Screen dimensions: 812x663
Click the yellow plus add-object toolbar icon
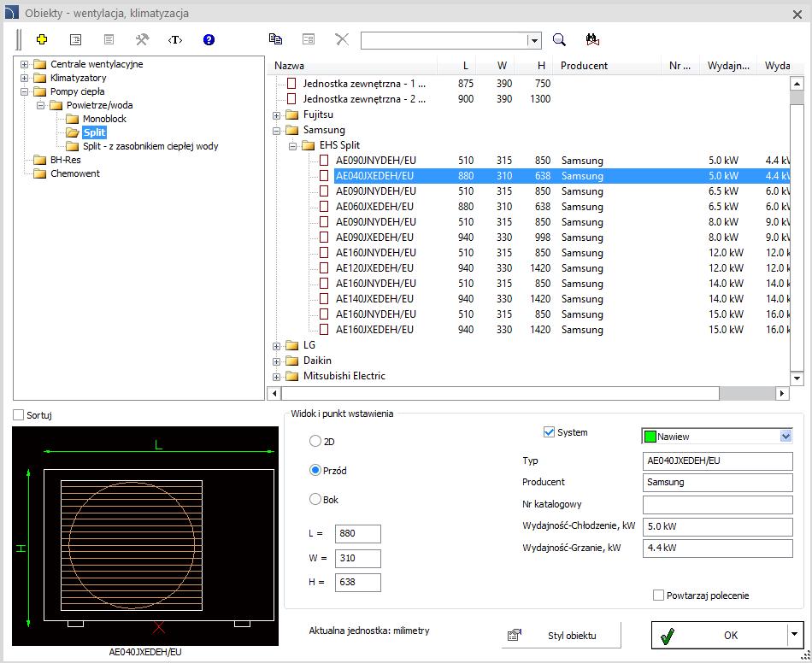pyautogui.click(x=42, y=39)
